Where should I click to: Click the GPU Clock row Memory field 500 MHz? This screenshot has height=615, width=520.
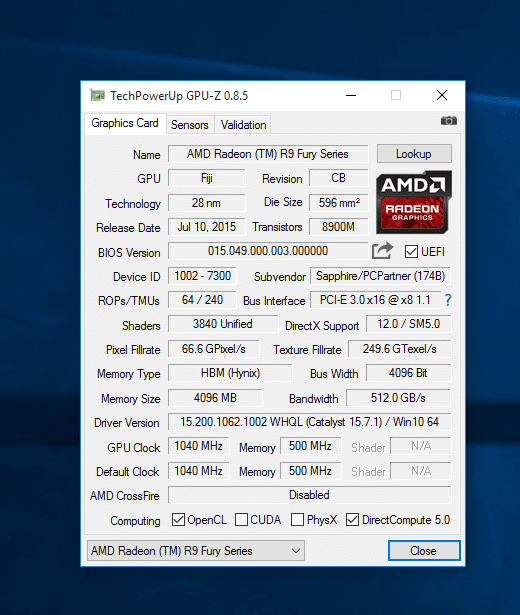coord(311,446)
